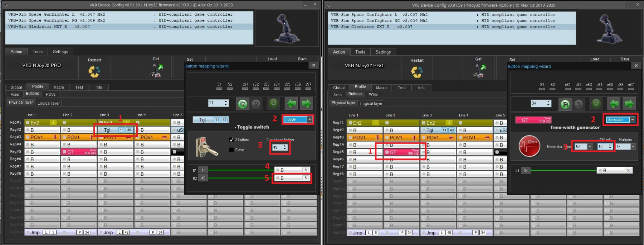Viewport: 644px width, 245px height.
Task: Click the #2 49 'B 5' mapping cell
Action: pyautogui.click(x=292, y=178)
